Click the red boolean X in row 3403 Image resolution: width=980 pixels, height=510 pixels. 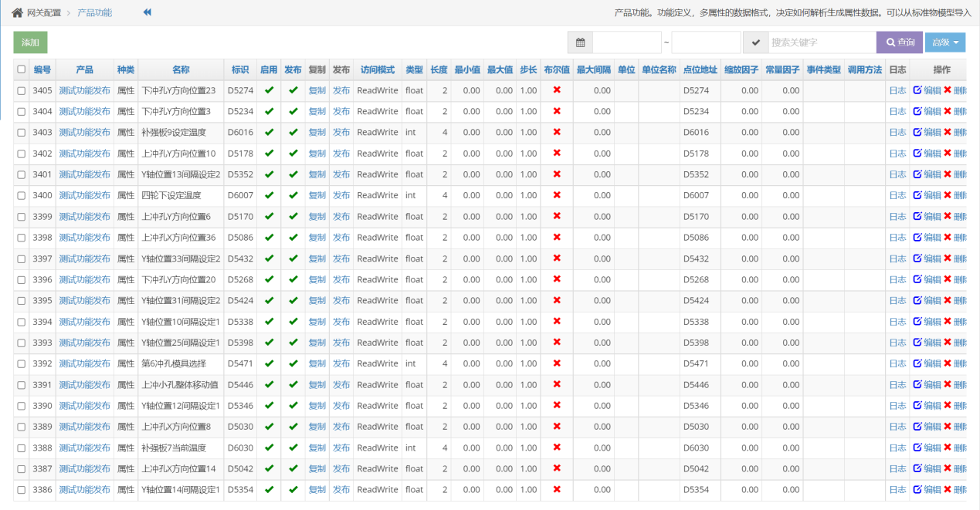click(x=556, y=132)
